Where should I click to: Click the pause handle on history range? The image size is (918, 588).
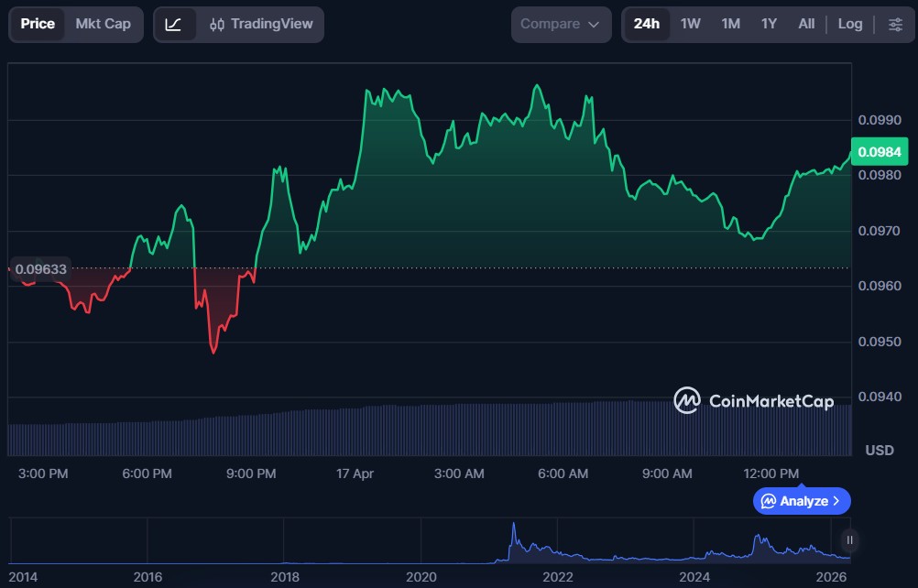click(x=850, y=540)
